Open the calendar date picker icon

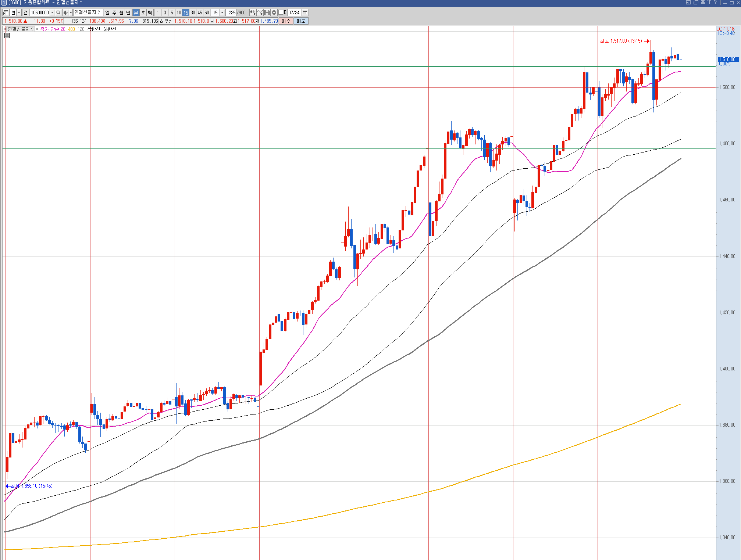pos(305,12)
